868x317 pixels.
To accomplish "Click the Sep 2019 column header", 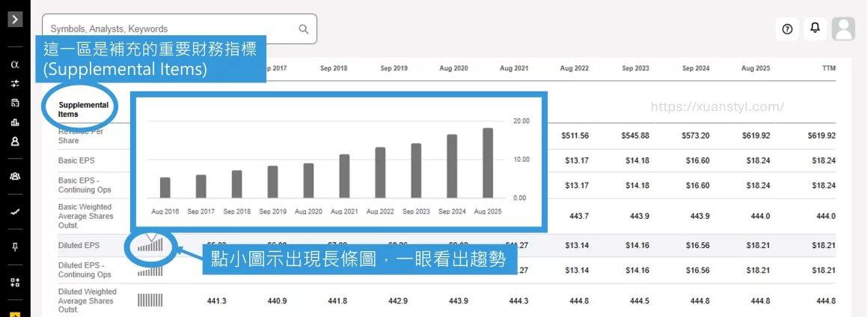I will click(394, 69).
